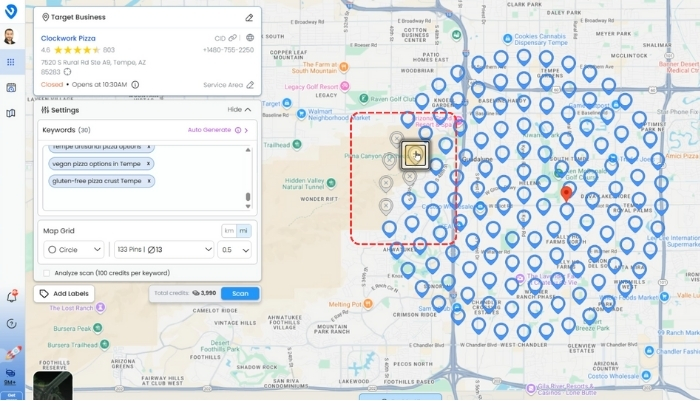Open the user profile avatar
The image size is (700, 401).
point(10,37)
